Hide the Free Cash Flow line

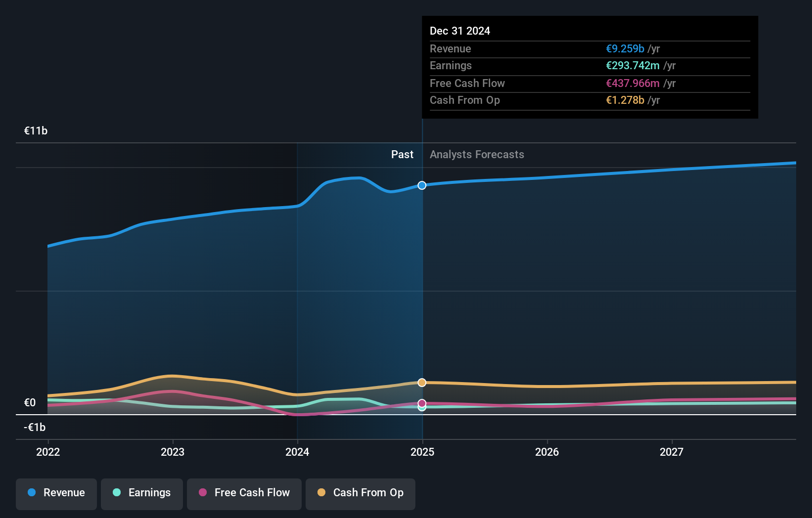click(244, 493)
